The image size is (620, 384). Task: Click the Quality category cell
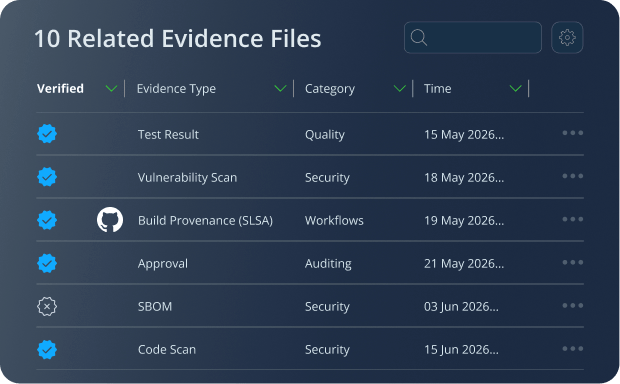point(325,135)
